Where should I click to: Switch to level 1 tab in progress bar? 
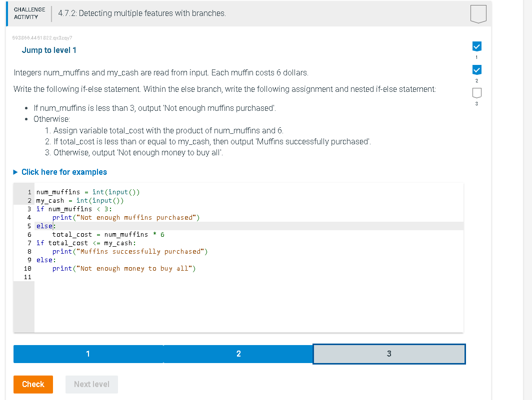[88, 354]
